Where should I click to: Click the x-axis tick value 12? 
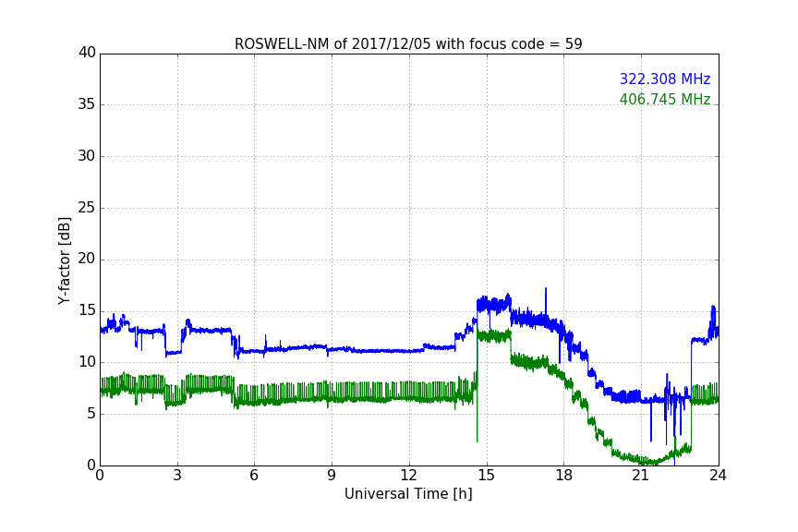[409, 476]
